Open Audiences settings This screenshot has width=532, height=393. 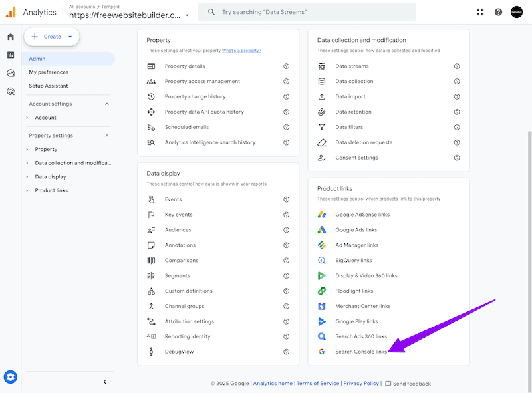(x=178, y=230)
